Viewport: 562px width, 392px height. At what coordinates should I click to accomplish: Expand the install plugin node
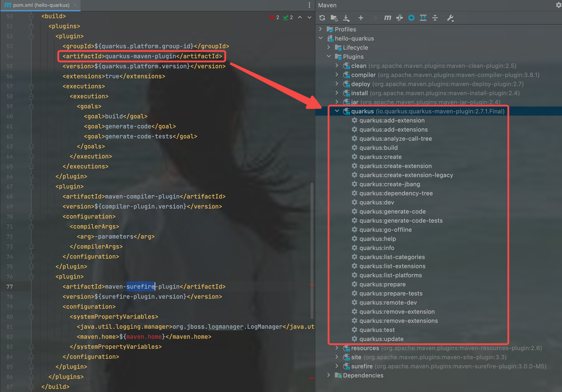(x=337, y=93)
